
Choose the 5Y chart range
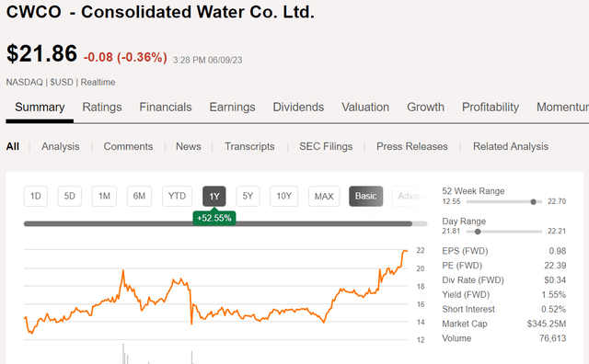point(248,197)
